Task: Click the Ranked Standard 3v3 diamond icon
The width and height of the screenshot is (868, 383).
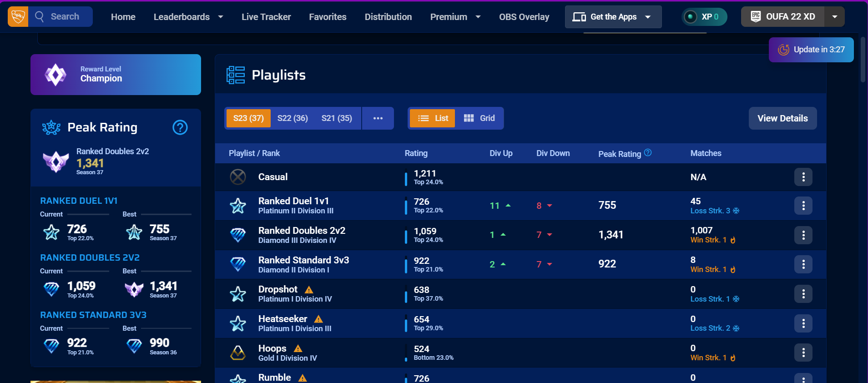Action: point(238,264)
